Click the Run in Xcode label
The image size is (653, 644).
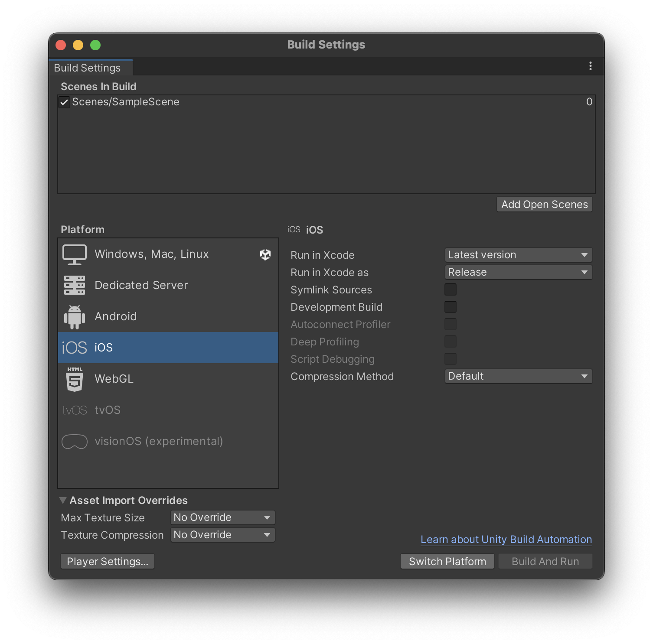323,255
